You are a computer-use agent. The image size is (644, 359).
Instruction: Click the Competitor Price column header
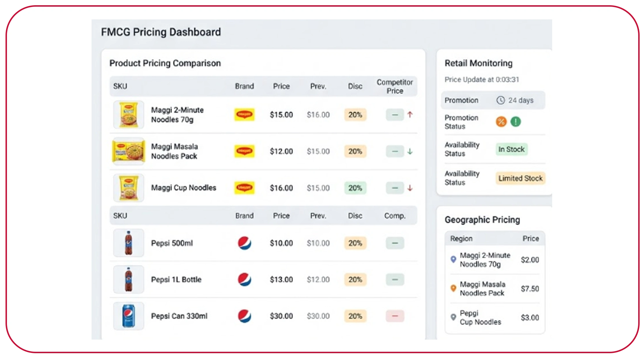395,86
